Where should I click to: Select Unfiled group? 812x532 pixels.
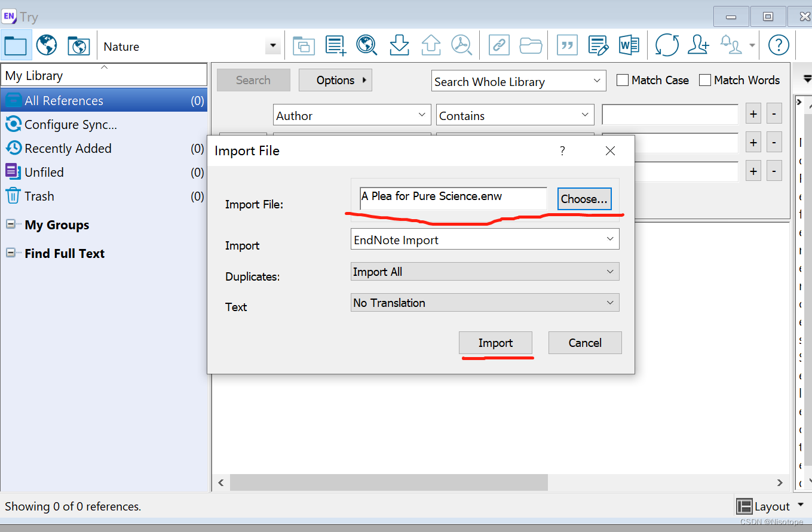coord(104,172)
